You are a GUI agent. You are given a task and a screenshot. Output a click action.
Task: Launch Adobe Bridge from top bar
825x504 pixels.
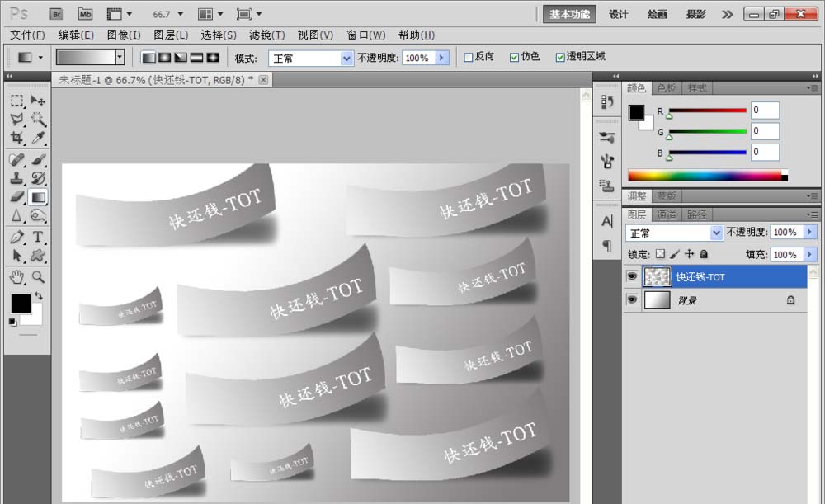coord(56,14)
